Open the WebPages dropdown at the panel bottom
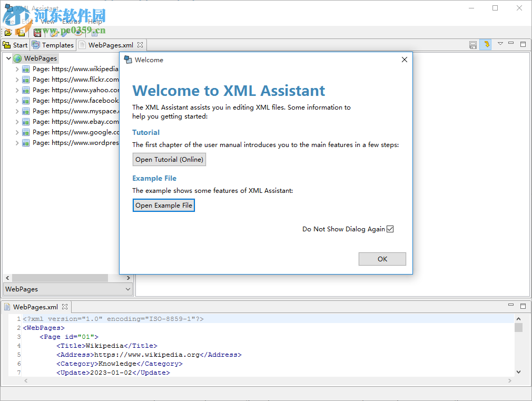 127,289
